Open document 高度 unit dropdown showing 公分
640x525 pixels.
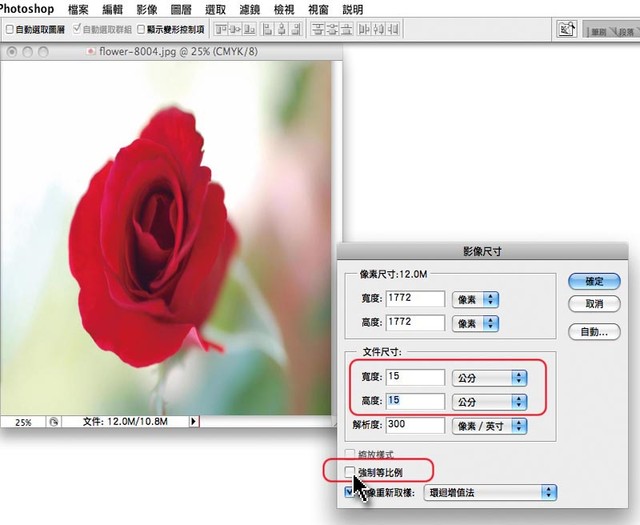coord(490,402)
